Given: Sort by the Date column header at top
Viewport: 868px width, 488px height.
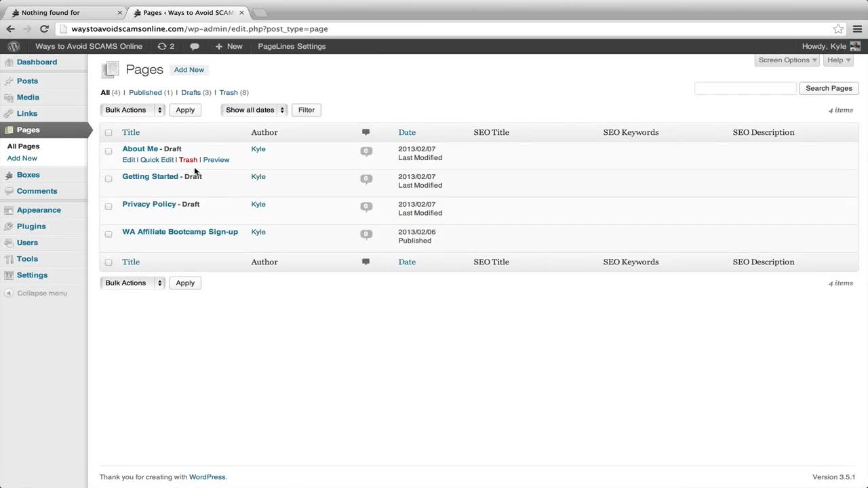Looking at the screenshot, I should (407, 132).
